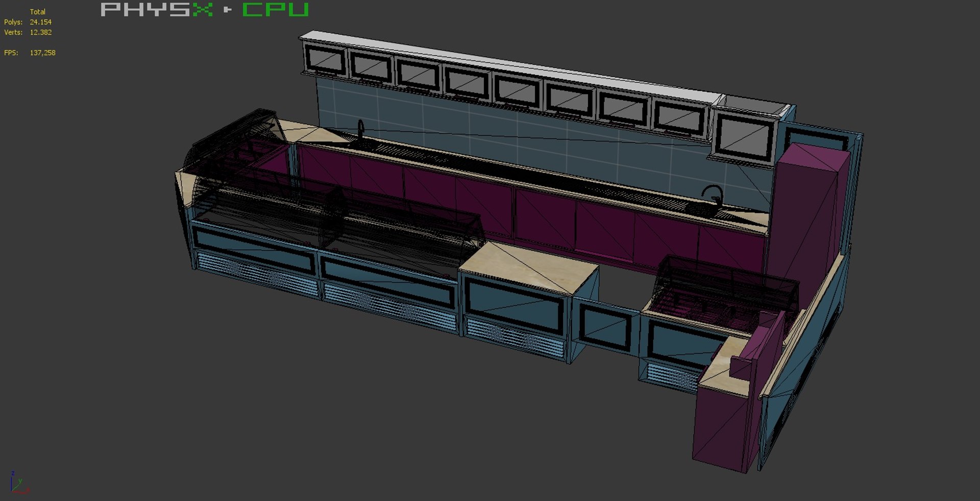980x501 pixels.
Task: Click the Polys: label
Action: tap(13, 22)
